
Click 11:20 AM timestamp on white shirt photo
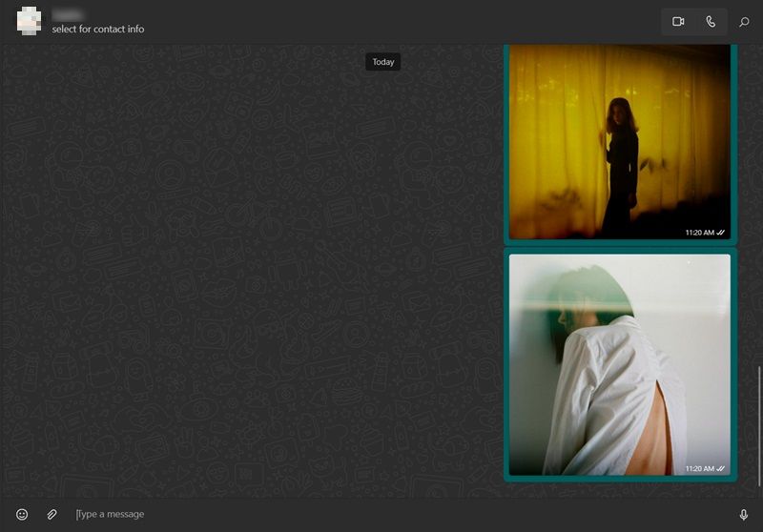click(x=700, y=469)
